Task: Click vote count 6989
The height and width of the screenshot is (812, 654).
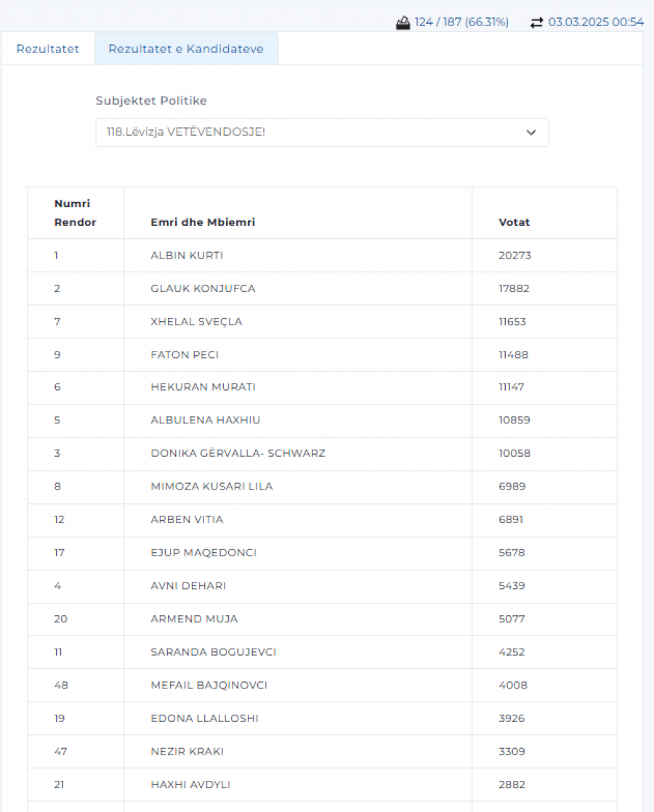Action: point(512,487)
